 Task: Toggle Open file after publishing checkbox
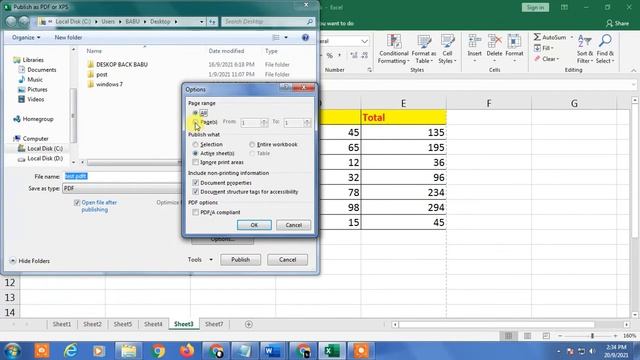pyautogui.click(x=77, y=202)
